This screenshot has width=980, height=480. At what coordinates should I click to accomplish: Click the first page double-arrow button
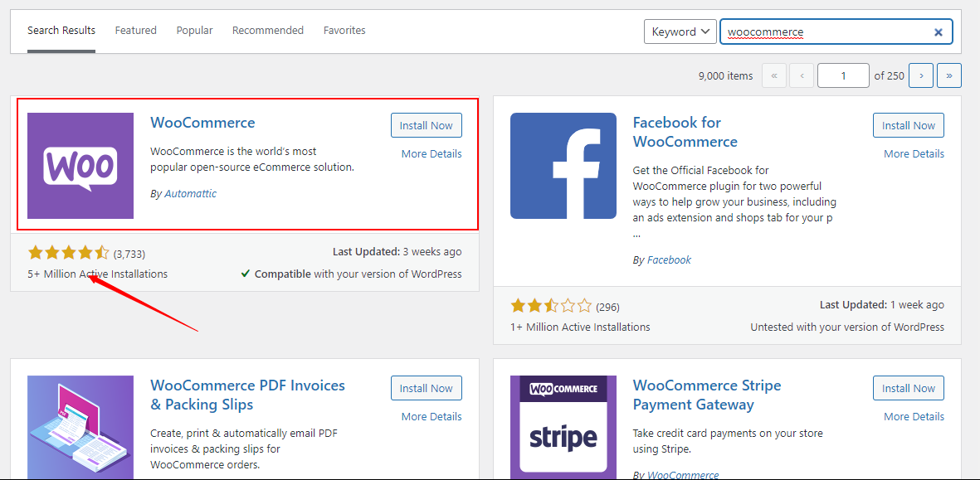[x=774, y=75]
